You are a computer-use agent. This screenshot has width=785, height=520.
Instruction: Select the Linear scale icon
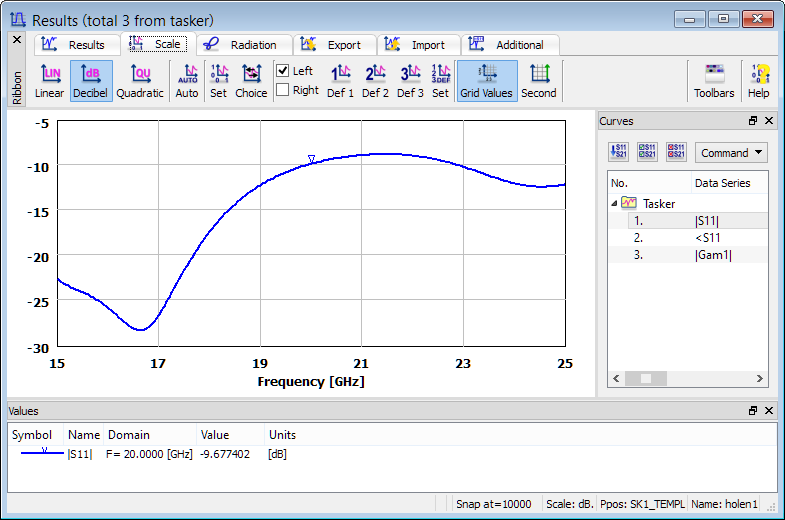(x=49, y=81)
